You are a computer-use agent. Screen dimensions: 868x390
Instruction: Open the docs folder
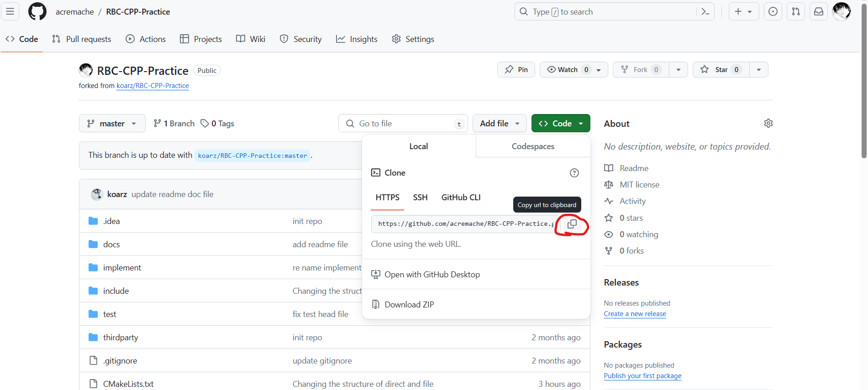pyautogui.click(x=111, y=244)
